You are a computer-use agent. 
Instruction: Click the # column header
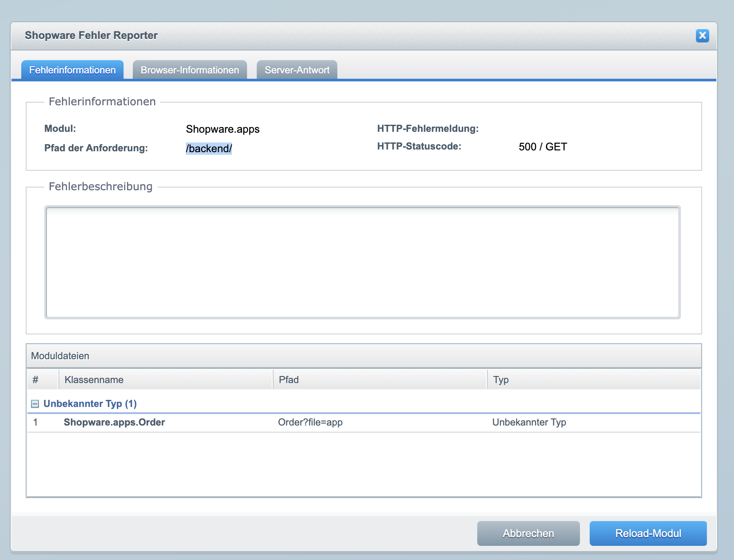(43, 380)
